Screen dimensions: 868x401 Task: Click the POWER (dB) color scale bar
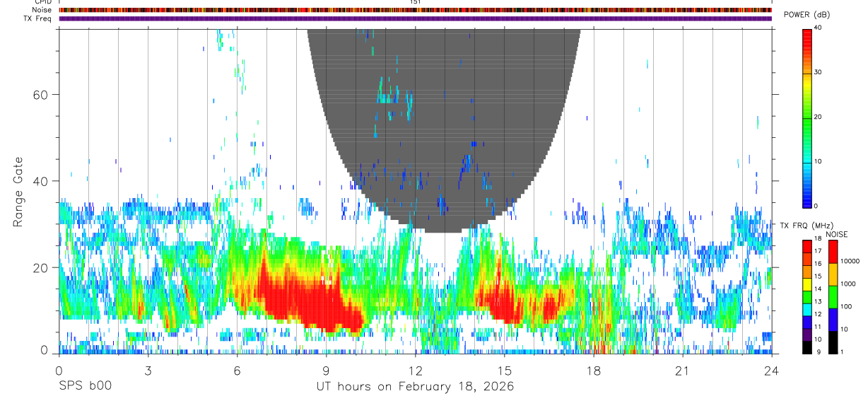tap(807, 117)
